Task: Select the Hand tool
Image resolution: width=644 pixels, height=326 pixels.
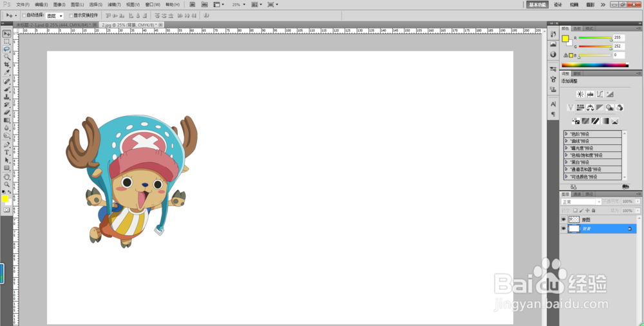Action: [6, 177]
